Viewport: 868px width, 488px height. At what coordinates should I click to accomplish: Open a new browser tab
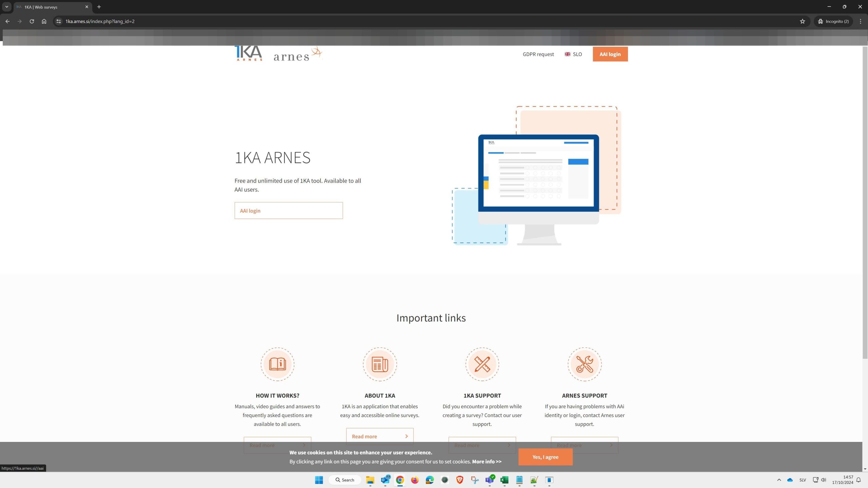(x=99, y=7)
